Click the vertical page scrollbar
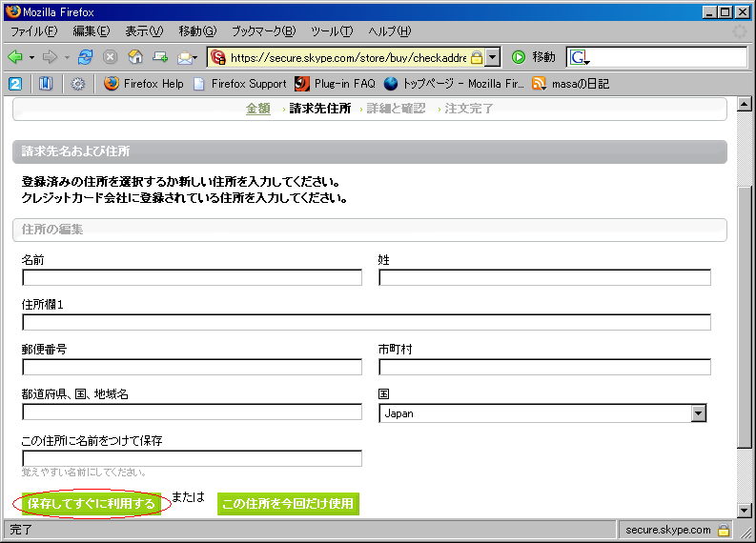756x543 pixels. tap(745, 314)
